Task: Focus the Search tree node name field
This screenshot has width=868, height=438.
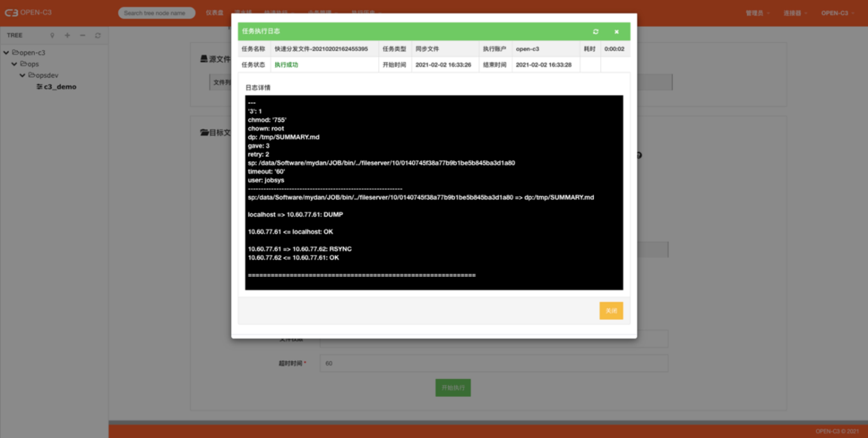Action: point(156,13)
